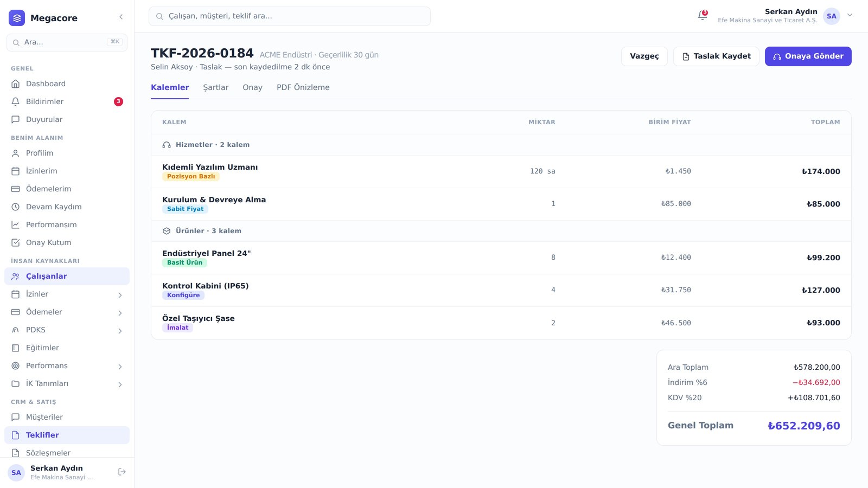Open the user account dropdown arrow
Image resolution: width=868 pixels, height=488 pixels.
point(850,15)
